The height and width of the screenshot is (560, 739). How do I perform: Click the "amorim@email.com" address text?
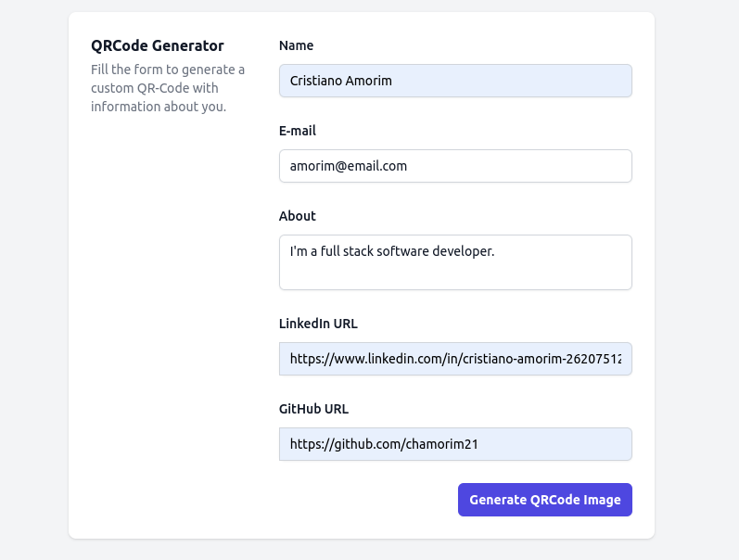click(x=348, y=166)
